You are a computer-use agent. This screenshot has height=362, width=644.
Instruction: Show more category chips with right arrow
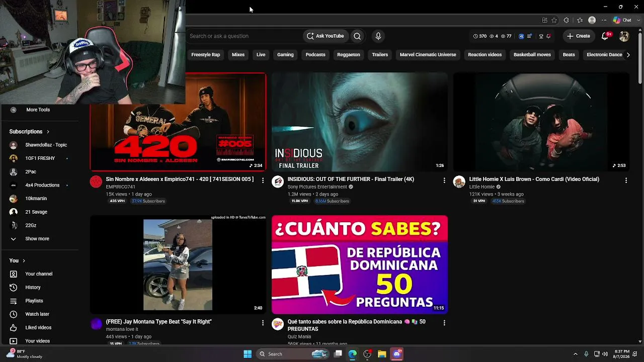pos(628,55)
